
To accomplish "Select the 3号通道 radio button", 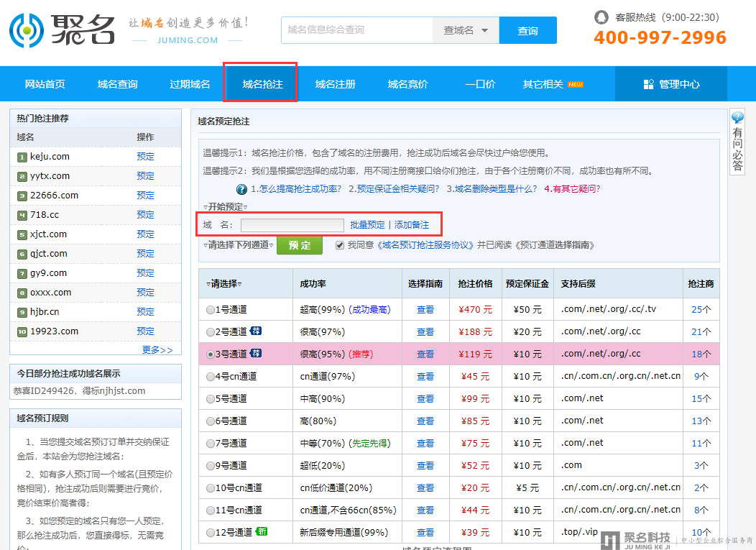I will (x=211, y=354).
